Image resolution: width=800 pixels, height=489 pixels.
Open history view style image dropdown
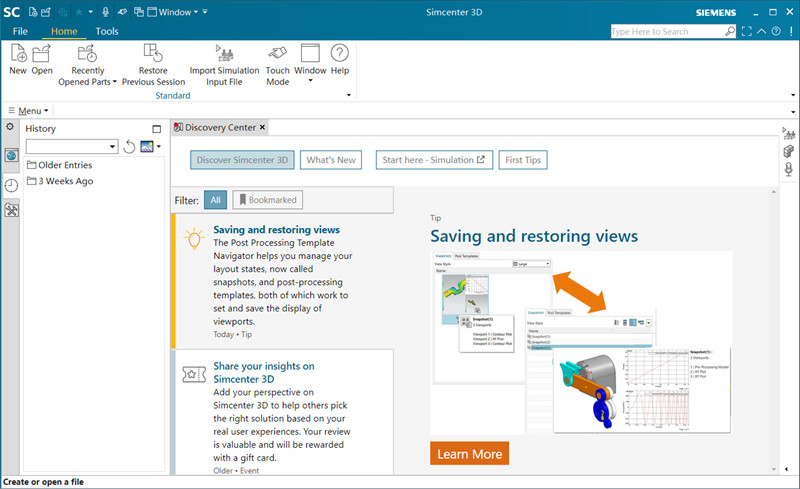pyautogui.click(x=159, y=146)
